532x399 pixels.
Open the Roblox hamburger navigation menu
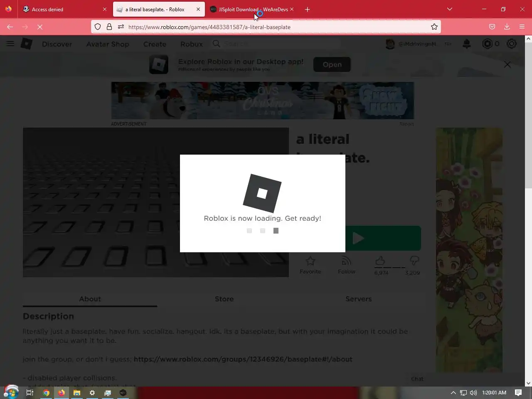tap(10, 44)
